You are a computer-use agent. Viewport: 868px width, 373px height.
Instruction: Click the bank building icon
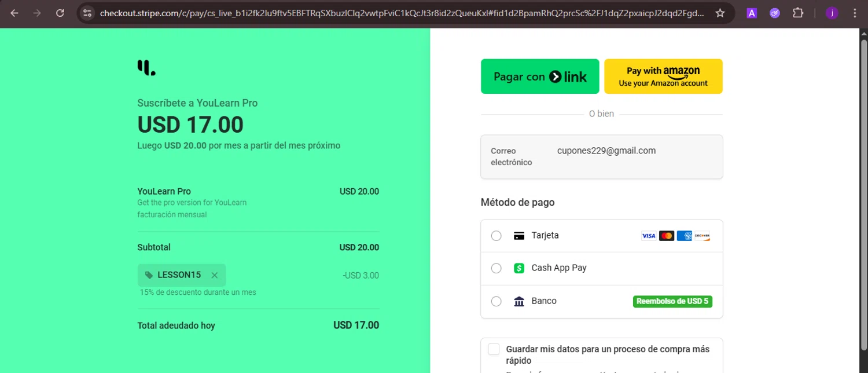coord(519,301)
